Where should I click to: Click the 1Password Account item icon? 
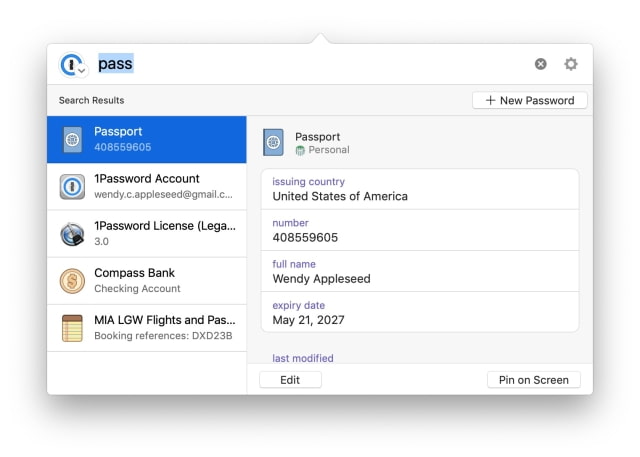72,187
